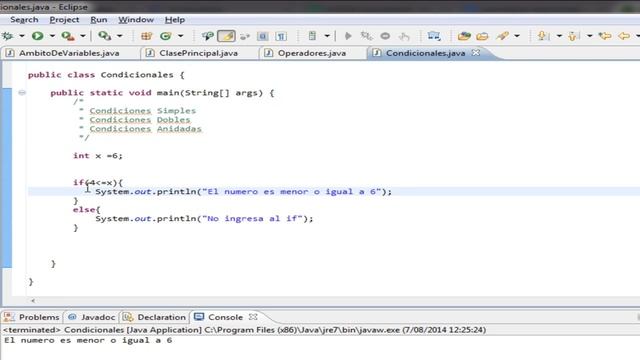Image resolution: width=640 pixels, height=360 pixels.
Task: Open the New Java Class dropdown arrow
Action: [180, 36]
